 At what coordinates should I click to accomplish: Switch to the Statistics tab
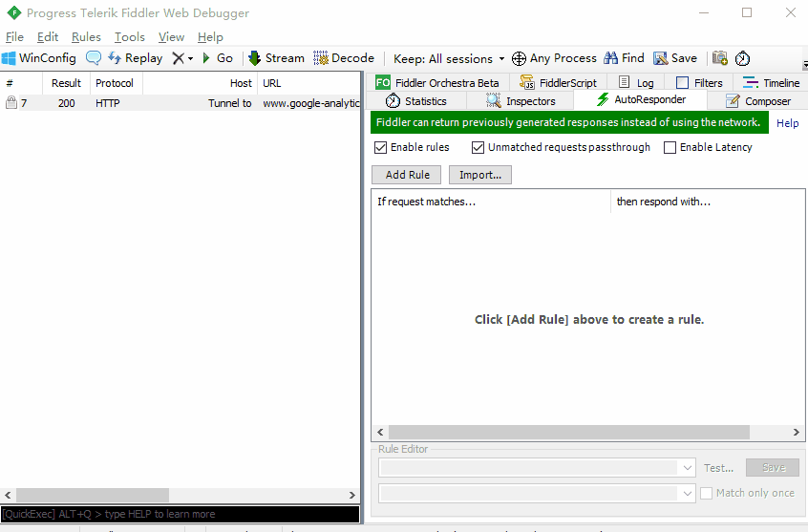pos(415,101)
